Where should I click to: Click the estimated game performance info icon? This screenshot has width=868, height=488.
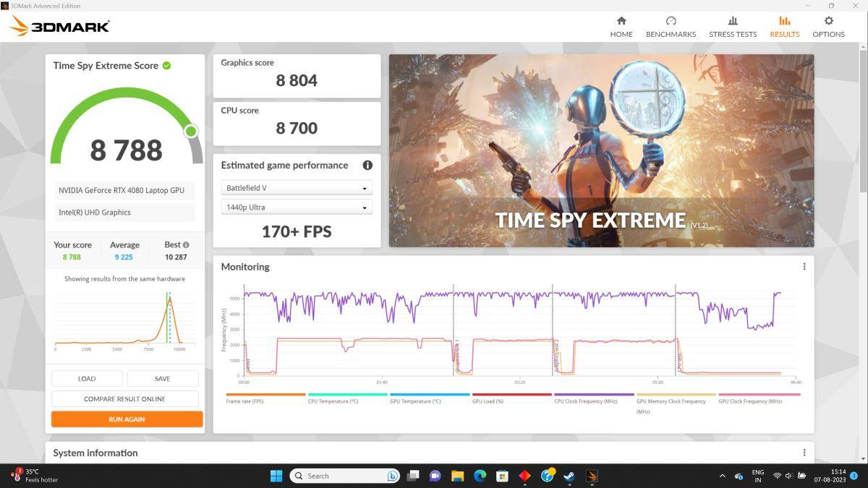pos(367,166)
